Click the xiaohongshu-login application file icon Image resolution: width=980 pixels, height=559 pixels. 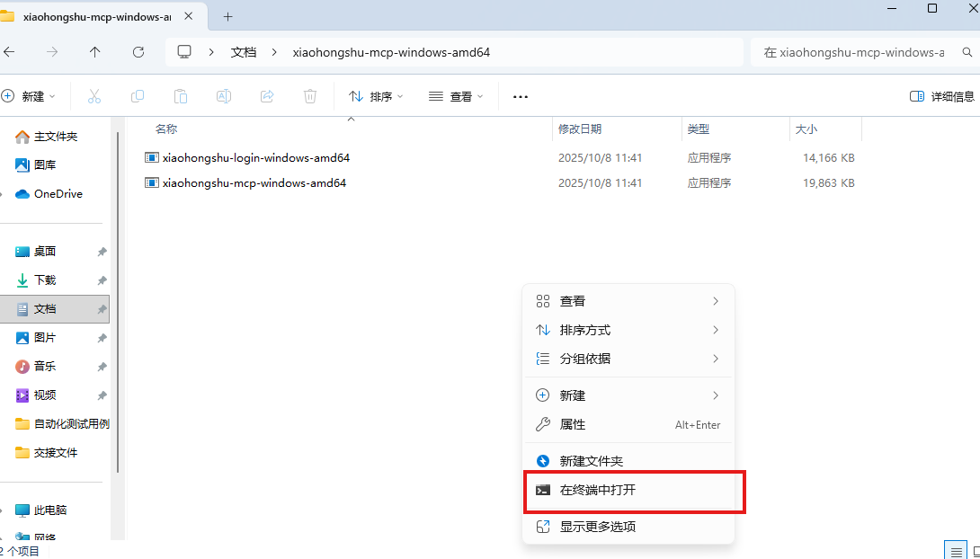pyautogui.click(x=151, y=158)
